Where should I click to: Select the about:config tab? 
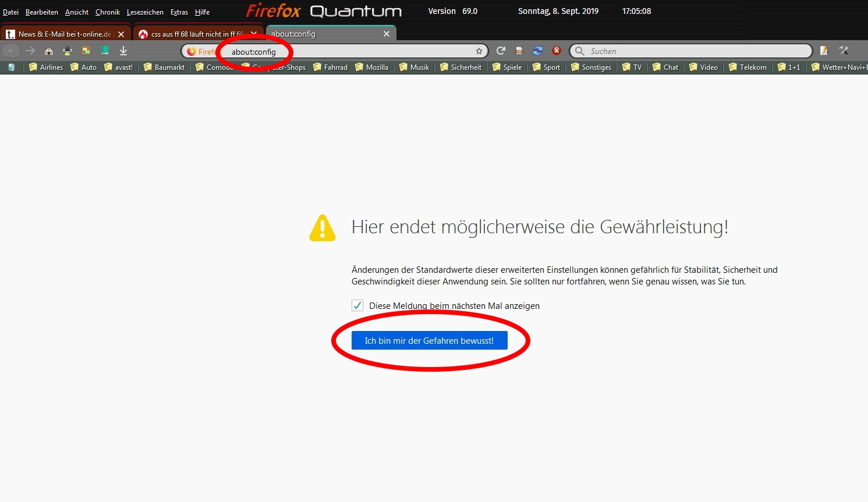click(x=331, y=34)
